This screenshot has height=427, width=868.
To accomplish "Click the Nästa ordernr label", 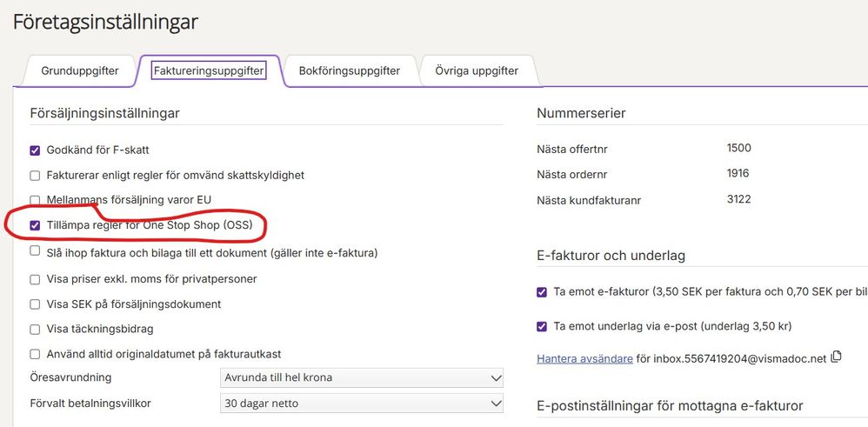I will (x=571, y=175).
